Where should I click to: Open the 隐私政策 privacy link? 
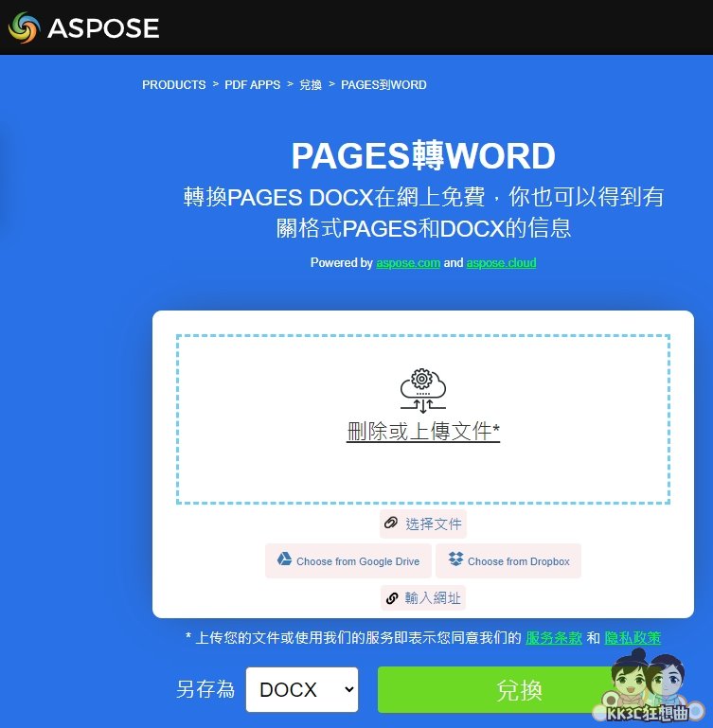[633, 638]
